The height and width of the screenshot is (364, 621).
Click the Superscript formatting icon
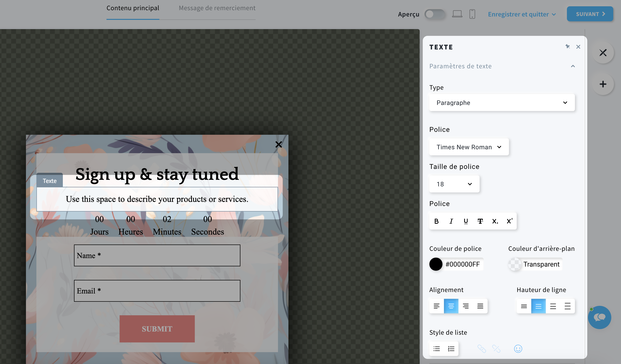tap(510, 221)
